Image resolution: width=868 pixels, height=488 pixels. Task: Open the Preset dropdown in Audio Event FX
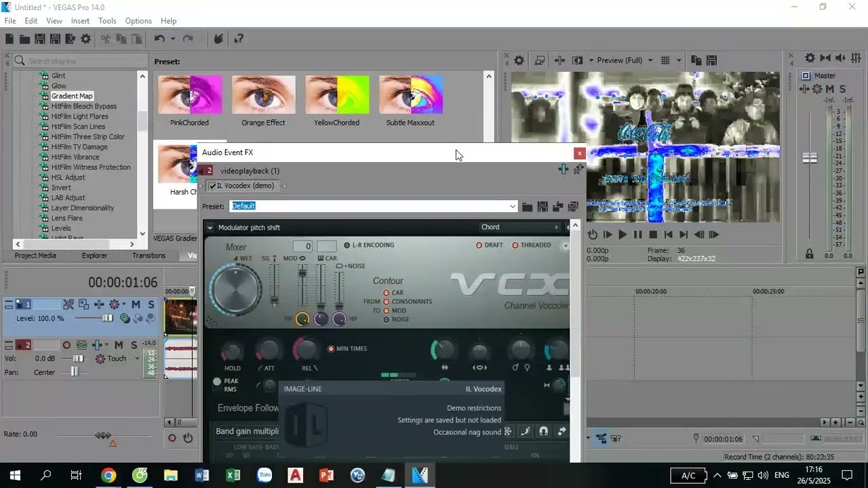(x=513, y=206)
